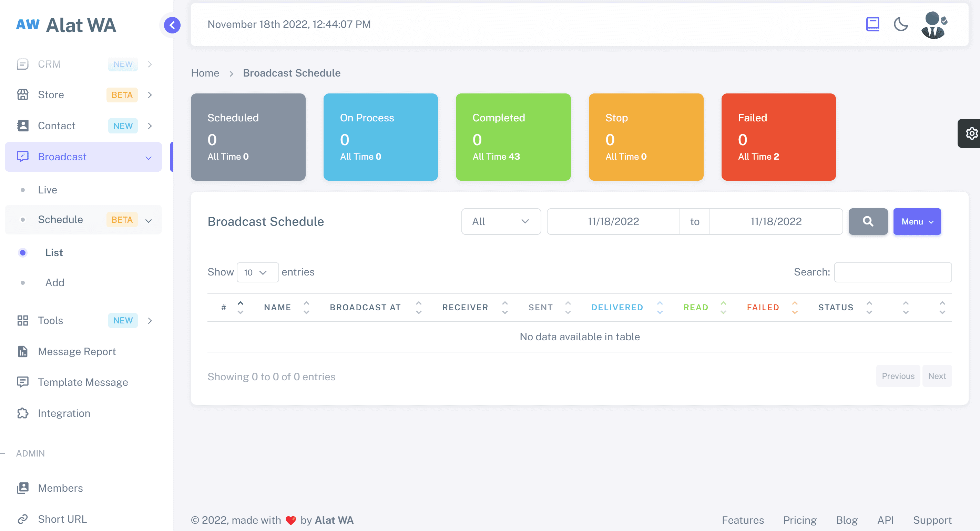
Task: Open the Message Report menu item
Action: (x=76, y=351)
